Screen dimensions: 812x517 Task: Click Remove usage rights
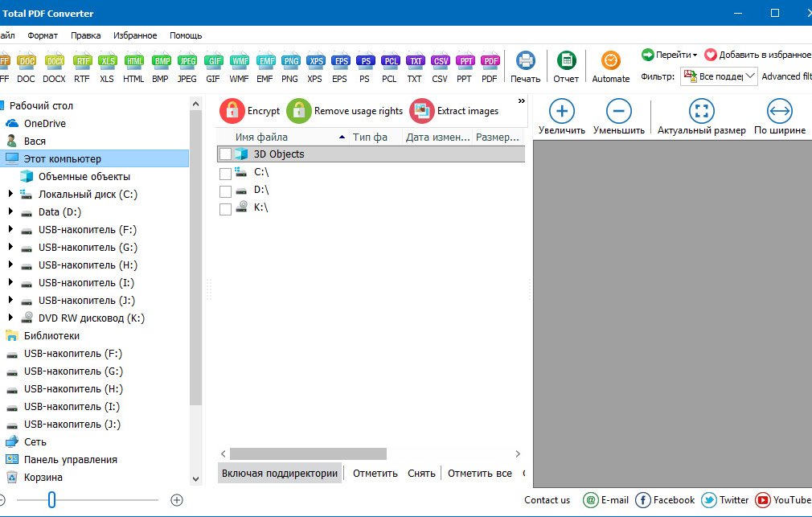[345, 111]
